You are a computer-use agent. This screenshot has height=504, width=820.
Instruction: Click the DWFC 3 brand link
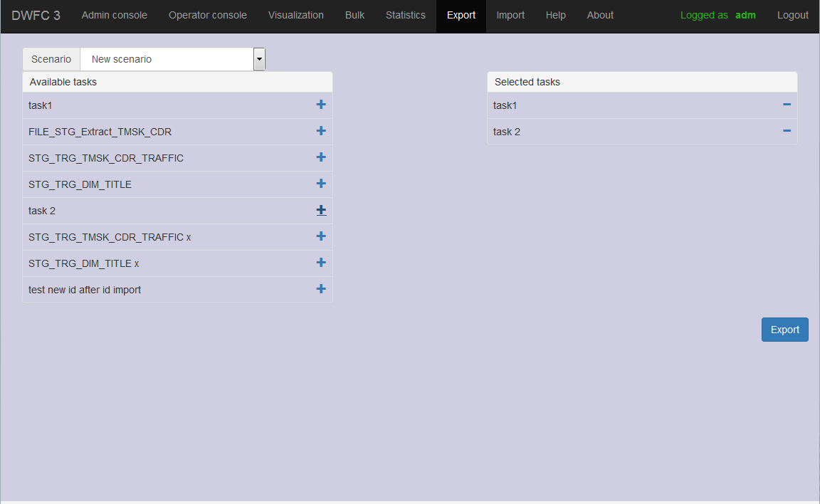pyautogui.click(x=36, y=15)
